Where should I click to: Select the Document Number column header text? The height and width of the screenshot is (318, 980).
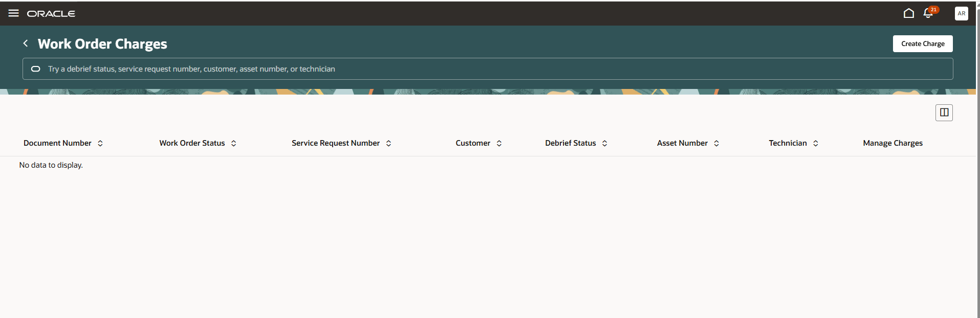click(x=57, y=143)
